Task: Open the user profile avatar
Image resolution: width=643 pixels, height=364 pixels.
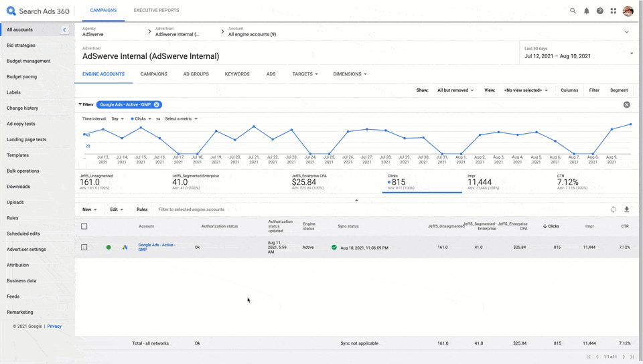Action: point(628,11)
